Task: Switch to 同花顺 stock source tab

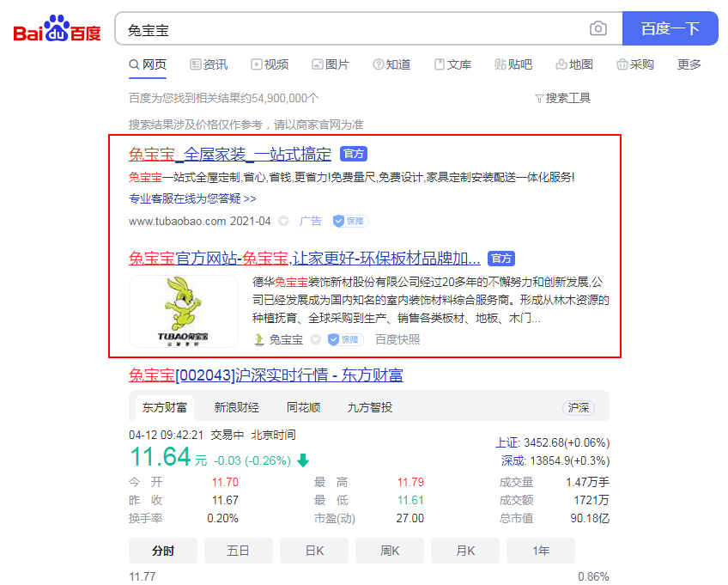Action: 304,407
